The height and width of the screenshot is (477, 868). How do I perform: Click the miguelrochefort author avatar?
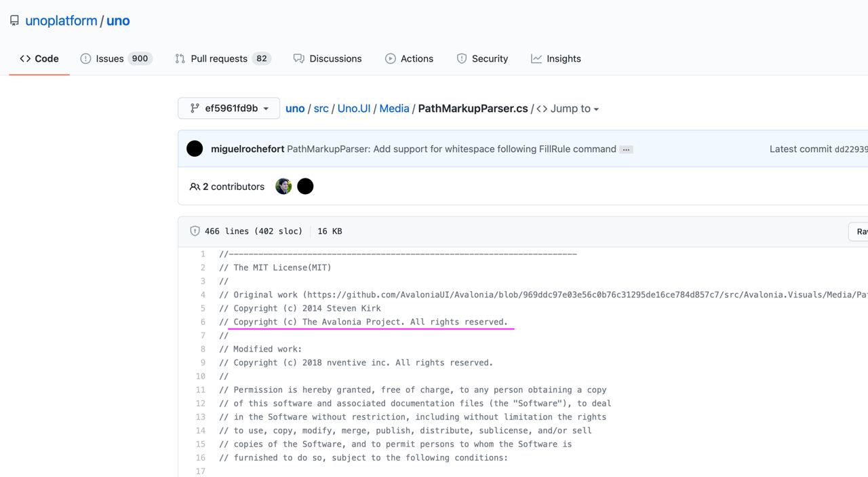(x=195, y=149)
